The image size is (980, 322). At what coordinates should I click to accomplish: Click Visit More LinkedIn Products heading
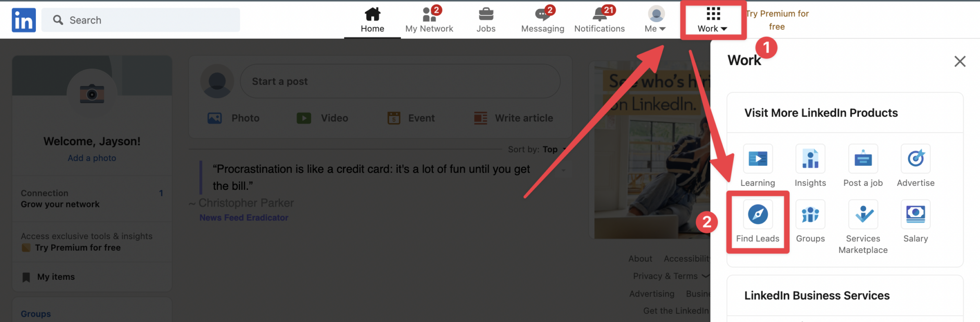click(821, 113)
